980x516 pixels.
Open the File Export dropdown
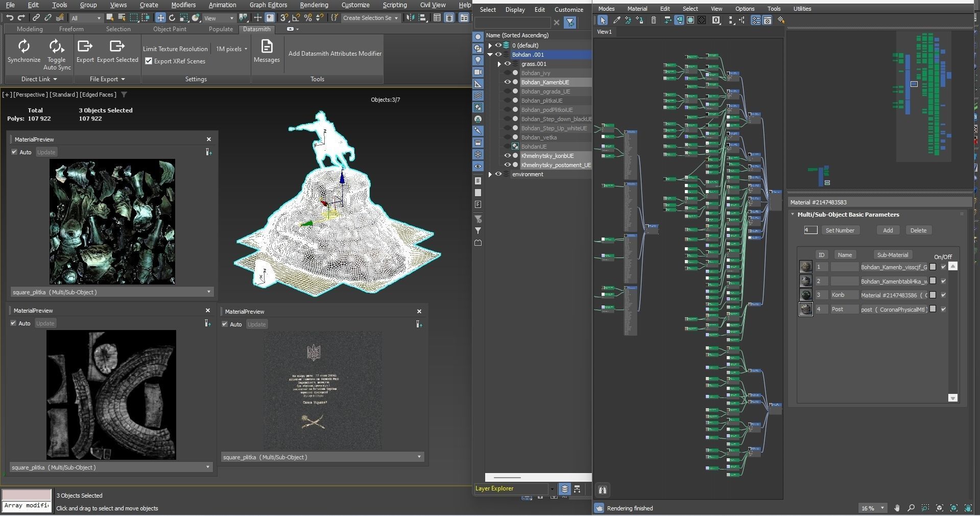point(107,79)
